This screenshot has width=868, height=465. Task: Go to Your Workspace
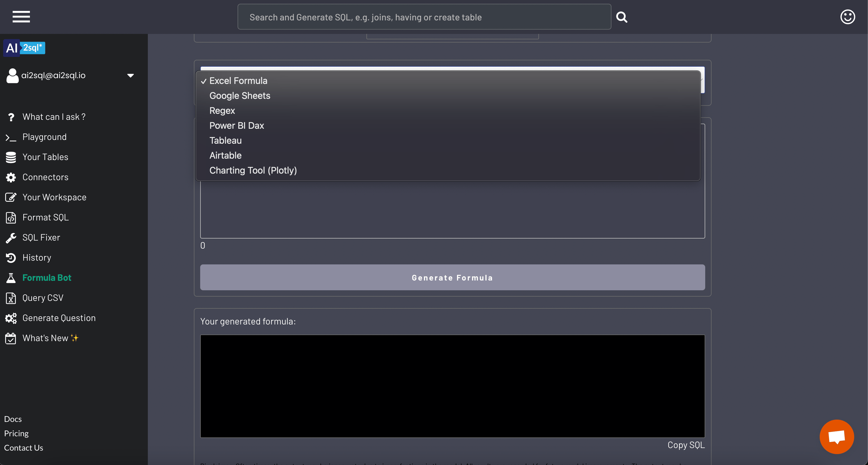[54, 198]
